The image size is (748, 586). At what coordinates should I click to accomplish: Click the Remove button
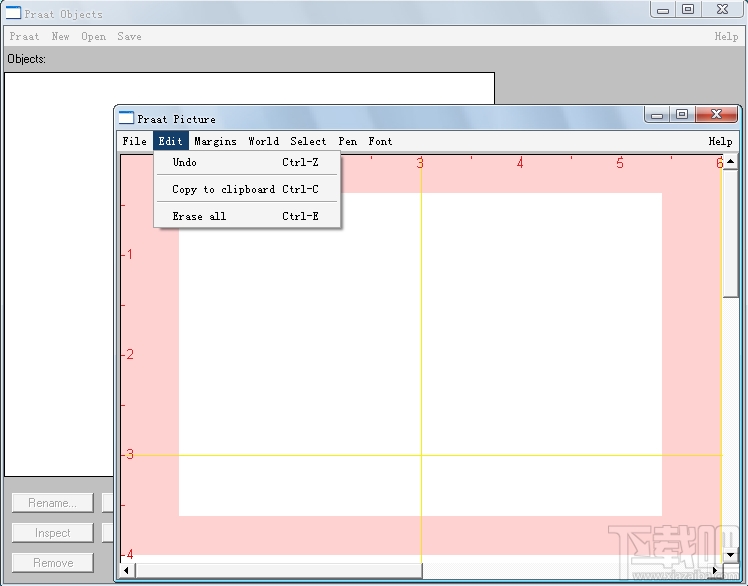click(52, 563)
